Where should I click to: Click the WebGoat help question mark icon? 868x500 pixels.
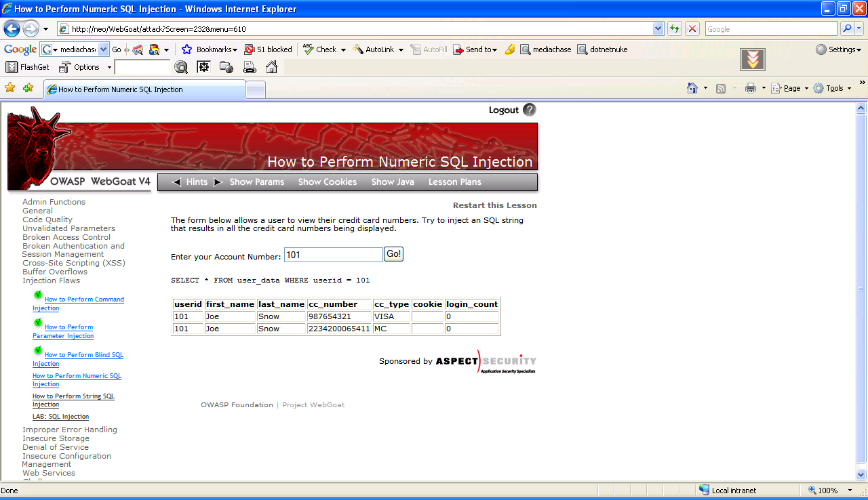[530, 110]
